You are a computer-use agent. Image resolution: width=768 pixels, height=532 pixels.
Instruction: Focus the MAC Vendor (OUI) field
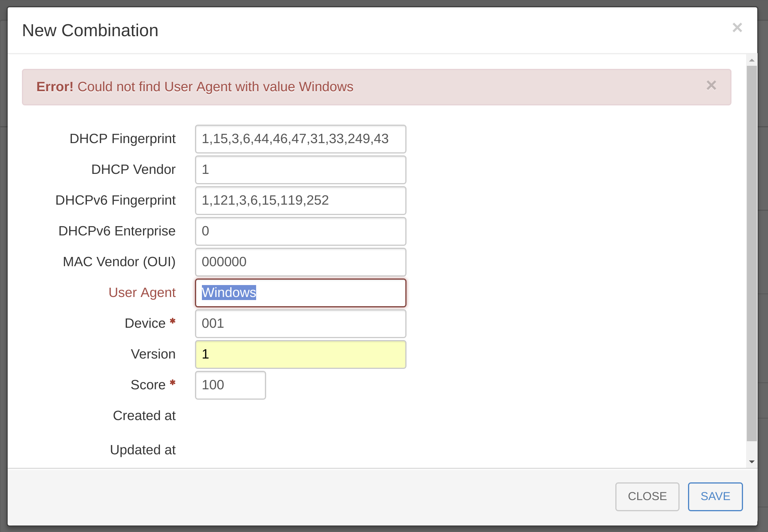(300, 262)
